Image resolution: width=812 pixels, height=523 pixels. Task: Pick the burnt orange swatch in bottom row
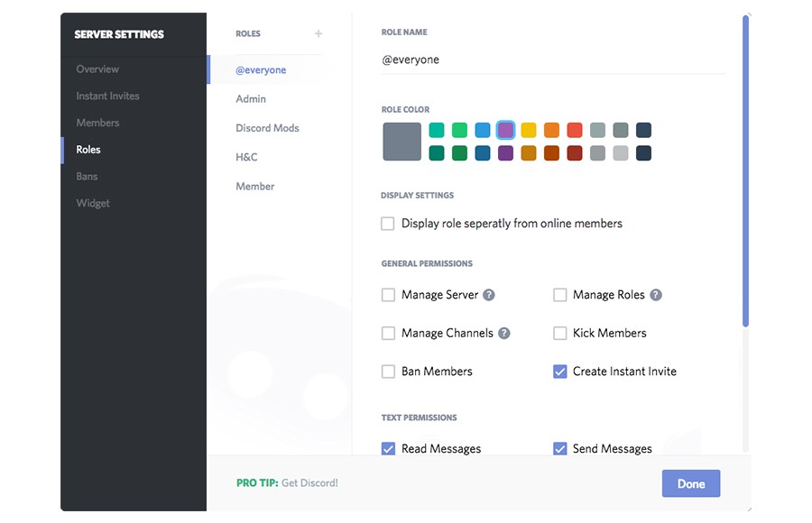[x=551, y=153]
